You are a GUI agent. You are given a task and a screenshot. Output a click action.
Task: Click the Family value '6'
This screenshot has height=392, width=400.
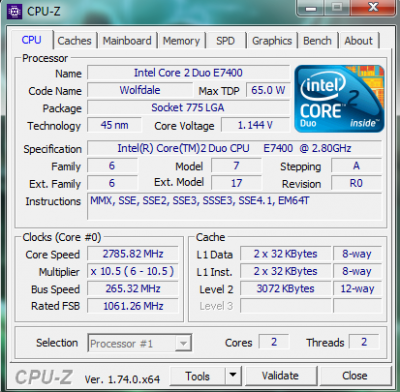[x=112, y=165]
